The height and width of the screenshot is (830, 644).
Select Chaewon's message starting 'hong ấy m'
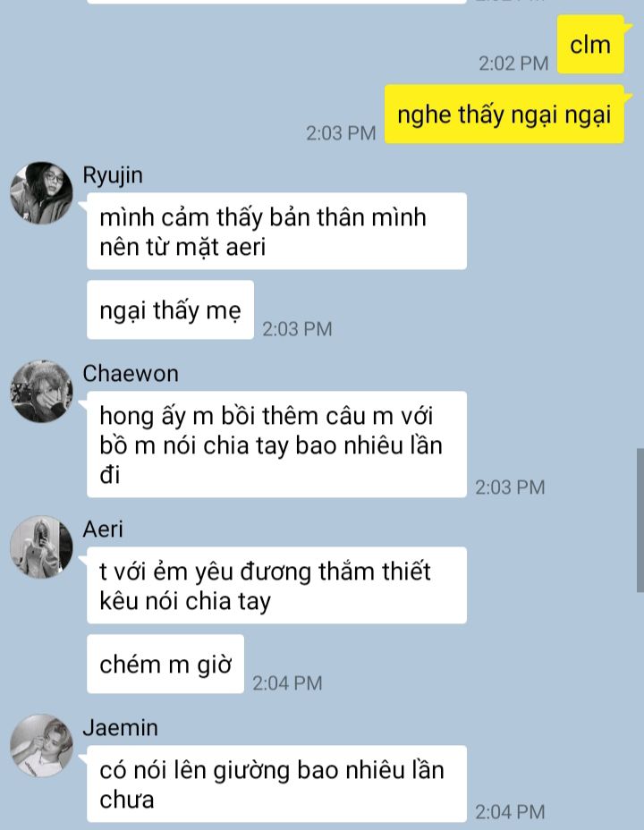tap(276, 445)
